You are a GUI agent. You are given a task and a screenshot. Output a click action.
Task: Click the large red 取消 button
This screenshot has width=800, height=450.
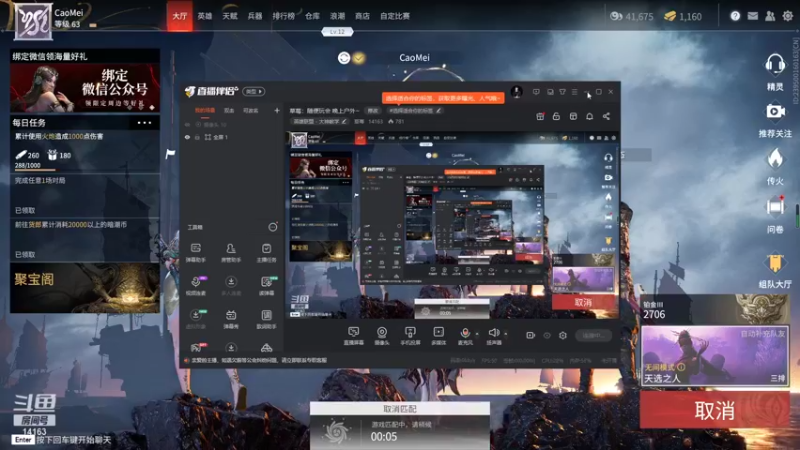714,410
